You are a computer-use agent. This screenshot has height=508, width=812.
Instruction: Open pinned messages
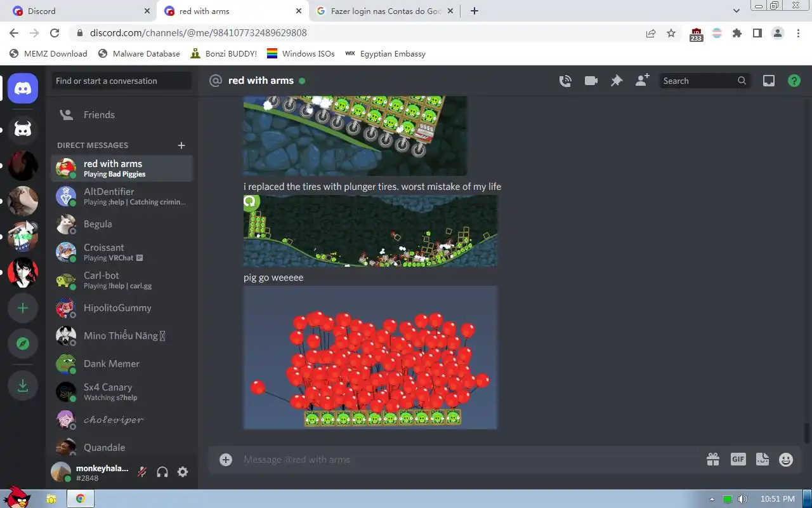[617, 81]
